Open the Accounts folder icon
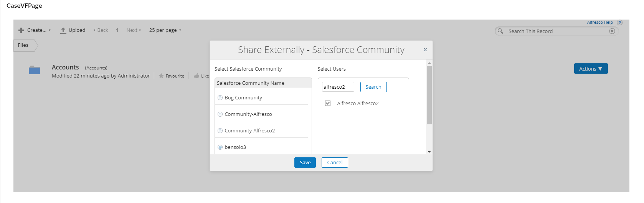644x203 pixels. coord(35,70)
